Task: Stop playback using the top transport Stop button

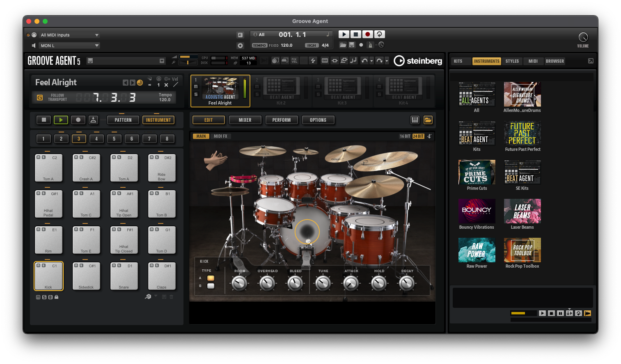Action: coord(356,34)
